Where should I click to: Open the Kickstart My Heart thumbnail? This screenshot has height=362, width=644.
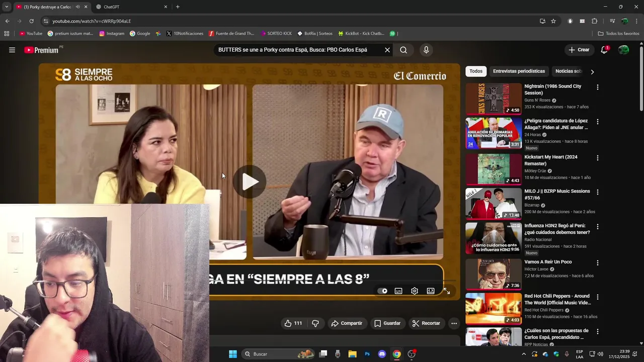(494, 169)
